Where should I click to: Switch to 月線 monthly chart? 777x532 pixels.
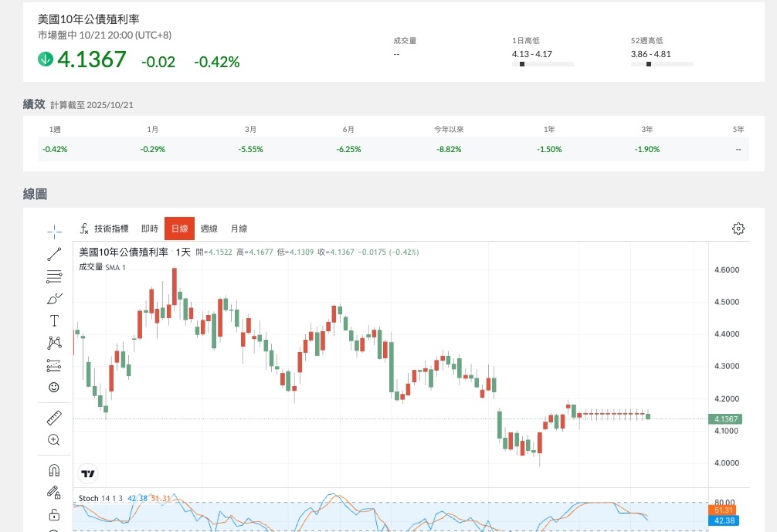pos(239,229)
